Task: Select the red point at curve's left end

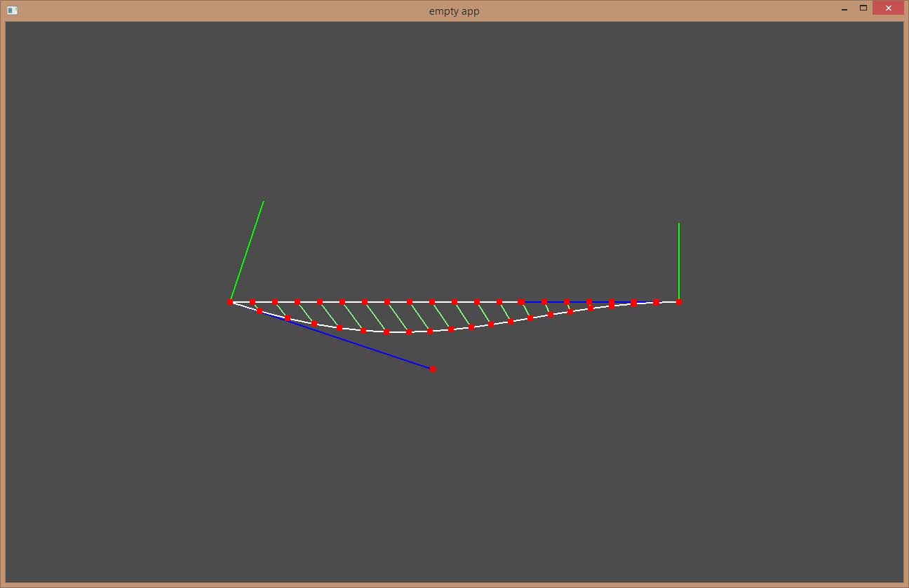Action: 230,302
